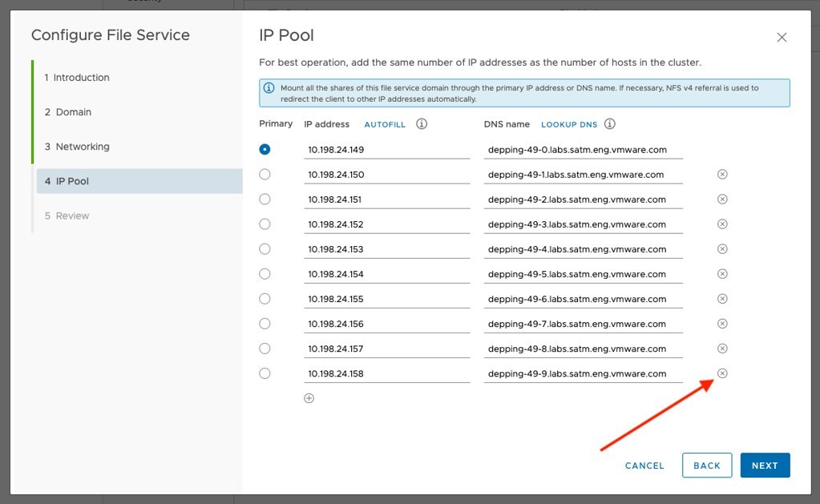Viewport: 820px width, 504px height.
Task: Go back with the BACK button
Action: (x=706, y=466)
